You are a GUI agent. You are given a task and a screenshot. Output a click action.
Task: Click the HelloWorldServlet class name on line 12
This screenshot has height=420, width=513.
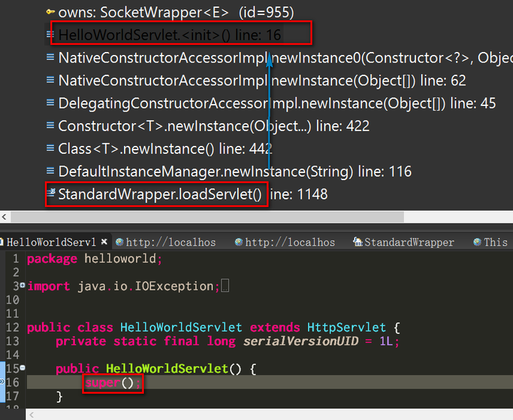click(181, 327)
